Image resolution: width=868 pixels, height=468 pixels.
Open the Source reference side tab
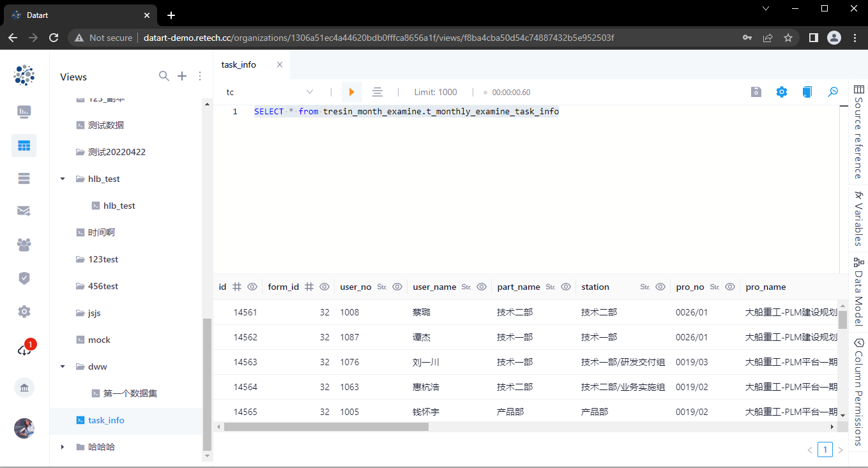(x=858, y=132)
